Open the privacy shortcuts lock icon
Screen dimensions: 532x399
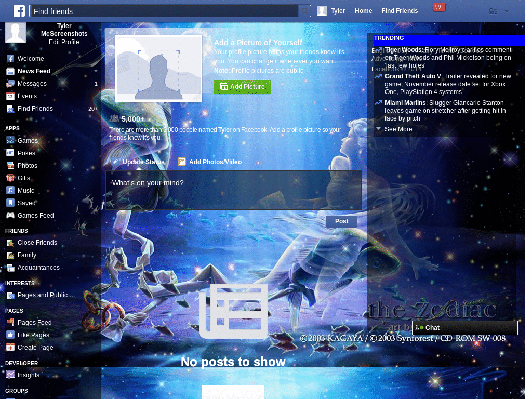coord(493,11)
